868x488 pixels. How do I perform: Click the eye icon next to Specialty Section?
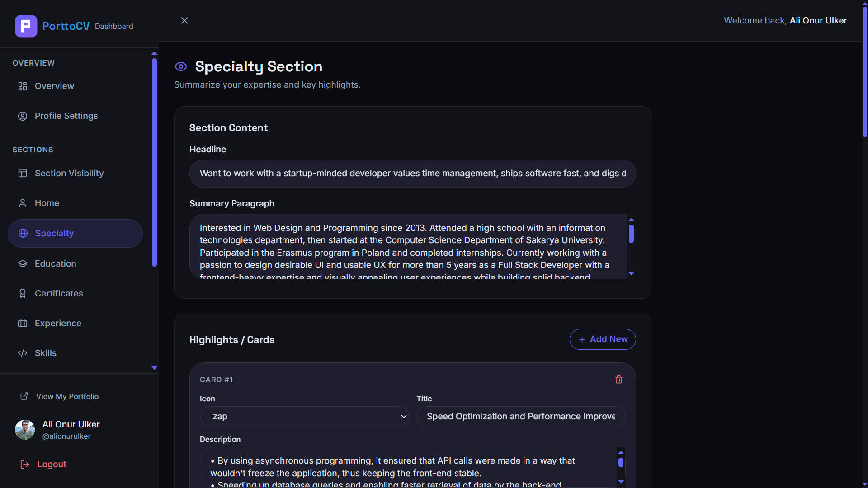[181, 67]
